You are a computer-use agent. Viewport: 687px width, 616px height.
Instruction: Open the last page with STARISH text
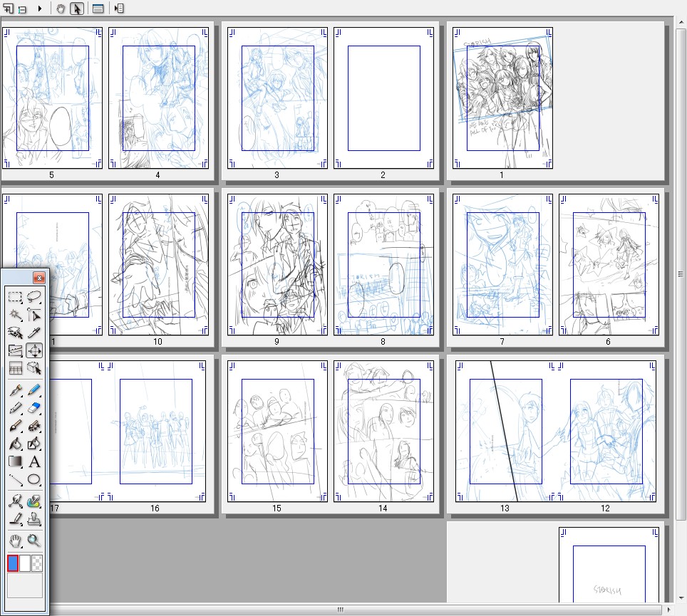609,565
